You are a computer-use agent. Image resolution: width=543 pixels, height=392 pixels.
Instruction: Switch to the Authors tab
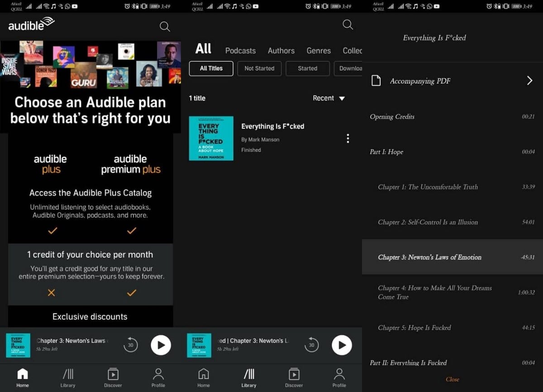coord(281,51)
